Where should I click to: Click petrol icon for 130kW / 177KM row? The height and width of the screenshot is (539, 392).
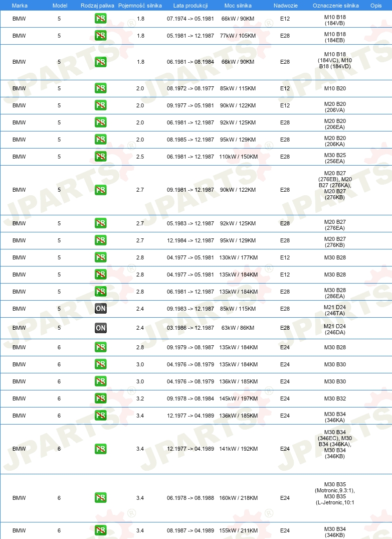pos(101,257)
